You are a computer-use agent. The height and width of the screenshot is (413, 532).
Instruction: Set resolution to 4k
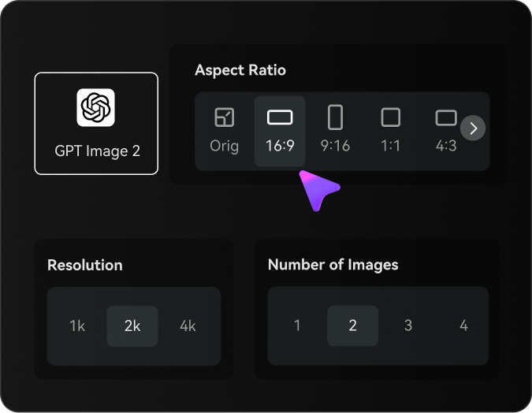coord(188,326)
